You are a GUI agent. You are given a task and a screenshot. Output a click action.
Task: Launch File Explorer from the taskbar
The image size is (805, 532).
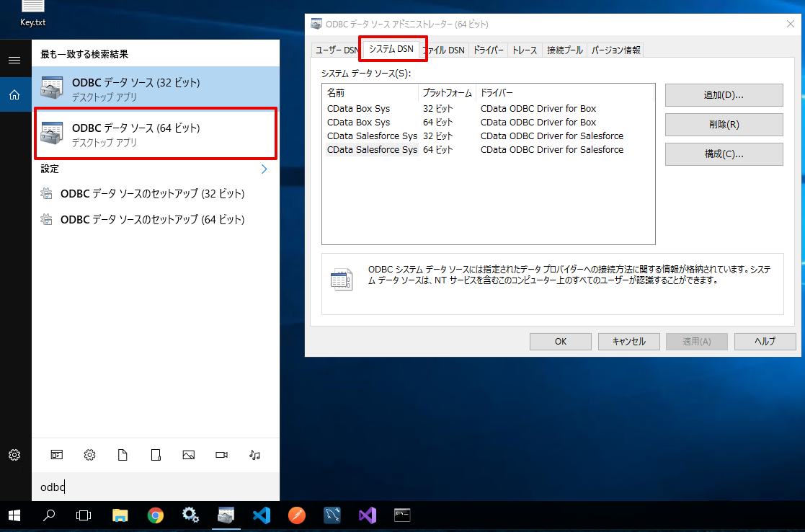[120, 515]
